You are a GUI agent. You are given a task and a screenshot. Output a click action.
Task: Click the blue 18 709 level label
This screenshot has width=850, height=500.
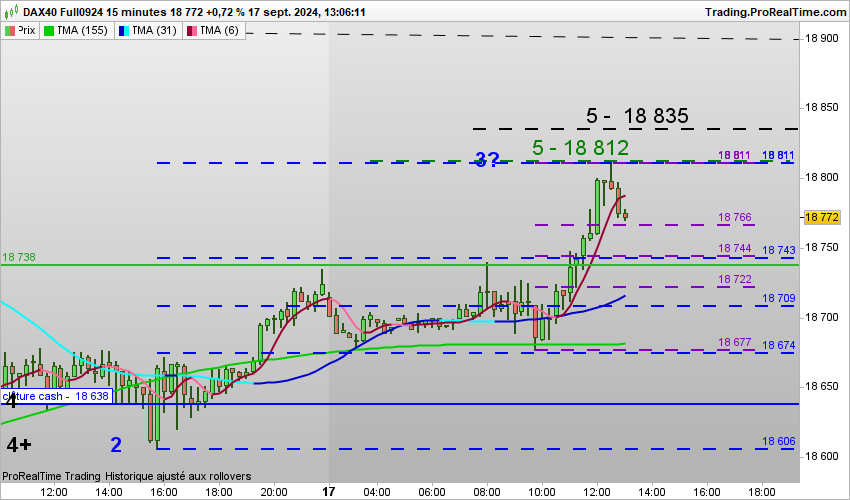[778, 298]
